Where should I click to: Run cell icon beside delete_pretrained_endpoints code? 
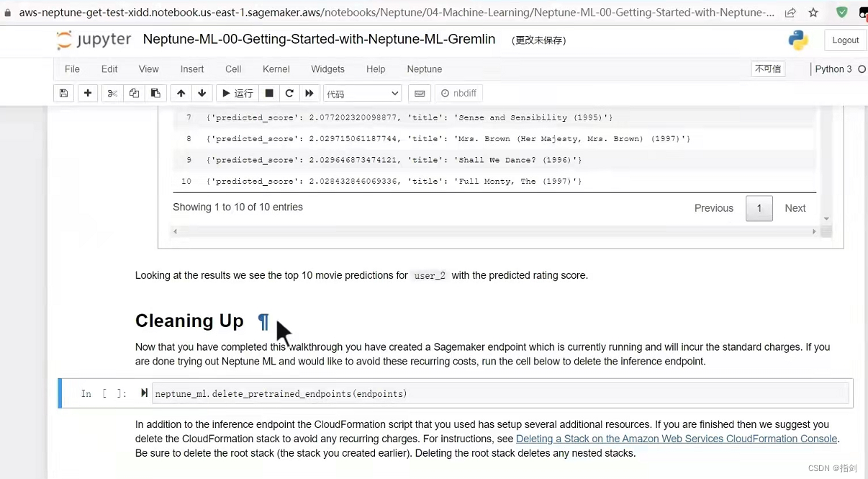[x=144, y=393]
